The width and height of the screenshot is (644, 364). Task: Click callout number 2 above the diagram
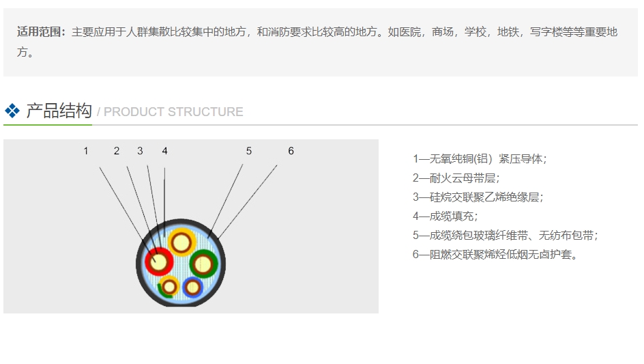coord(117,151)
